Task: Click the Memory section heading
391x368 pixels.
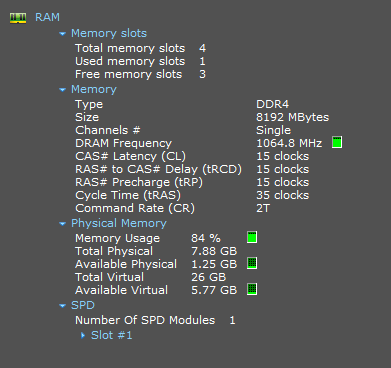Action: click(94, 89)
